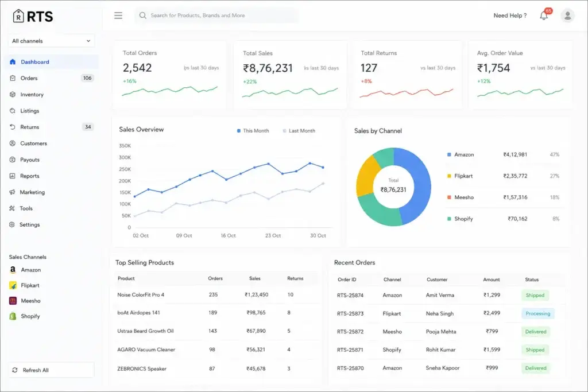The height and width of the screenshot is (392, 588).
Task: Click Delivered status for RTS-25872
Action: 536,332
